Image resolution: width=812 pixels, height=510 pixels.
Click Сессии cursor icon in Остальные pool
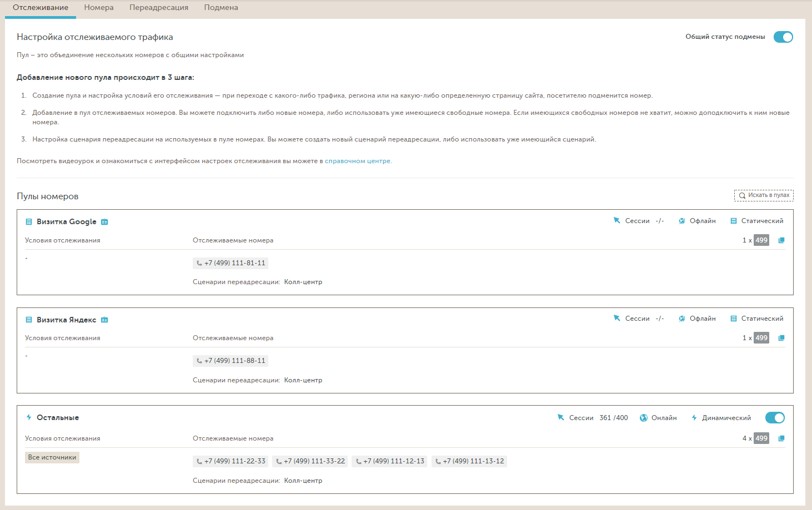560,417
